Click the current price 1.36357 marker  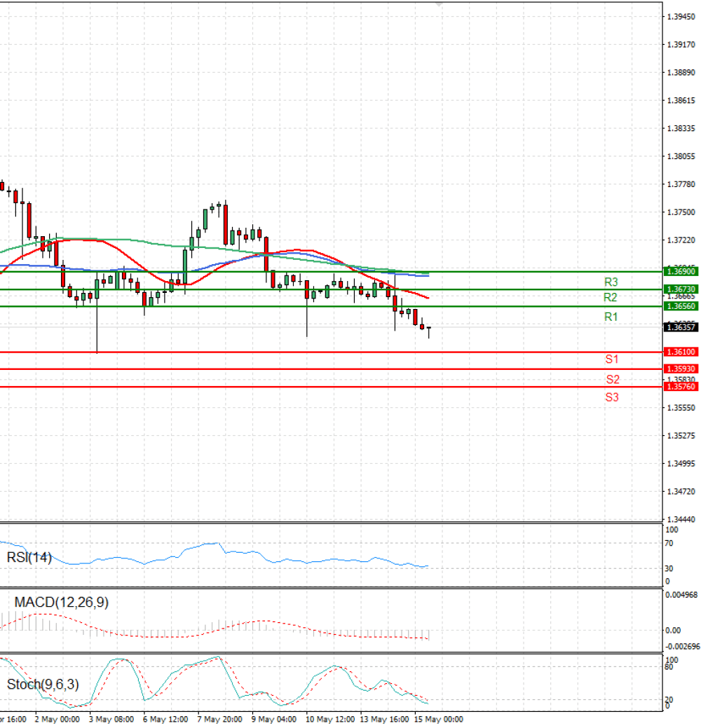(x=681, y=327)
